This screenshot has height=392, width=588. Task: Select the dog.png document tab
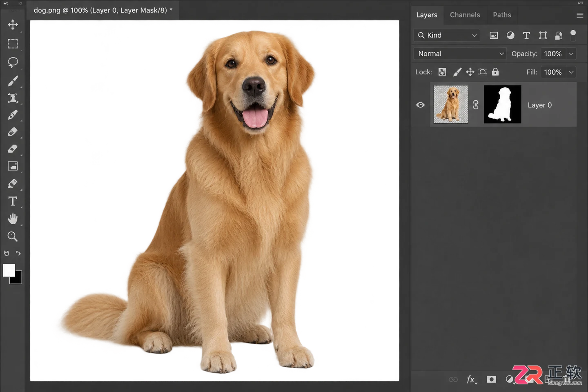pos(103,10)
